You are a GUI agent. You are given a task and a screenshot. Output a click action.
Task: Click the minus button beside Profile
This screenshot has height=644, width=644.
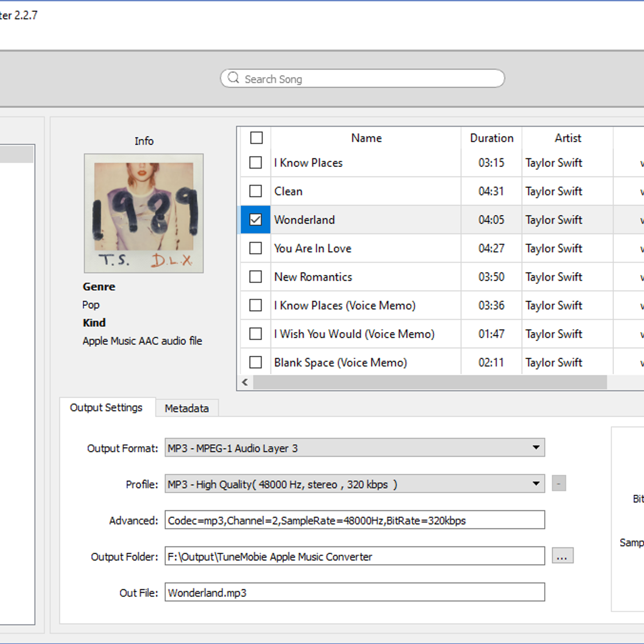(559, 484)
